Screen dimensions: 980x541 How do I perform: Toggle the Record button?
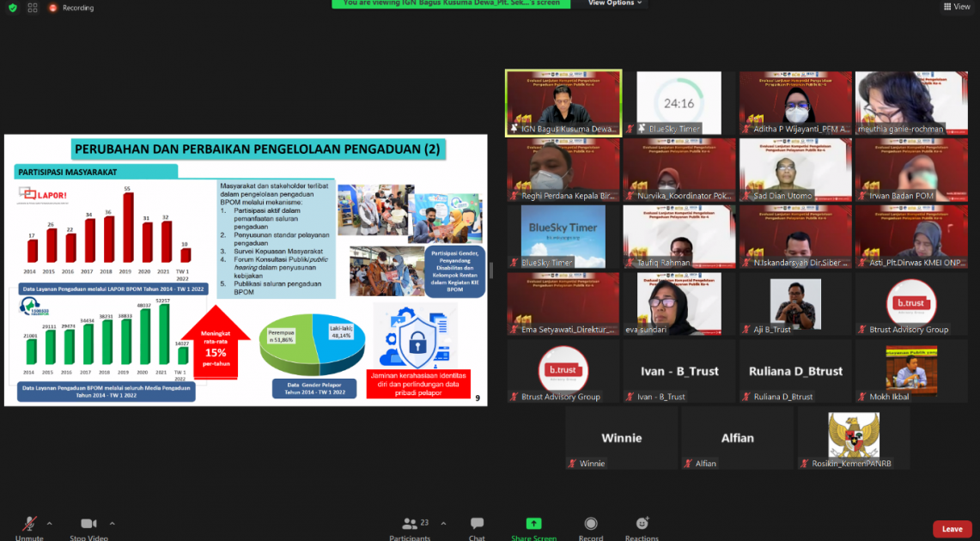click(x=590, y=526)
